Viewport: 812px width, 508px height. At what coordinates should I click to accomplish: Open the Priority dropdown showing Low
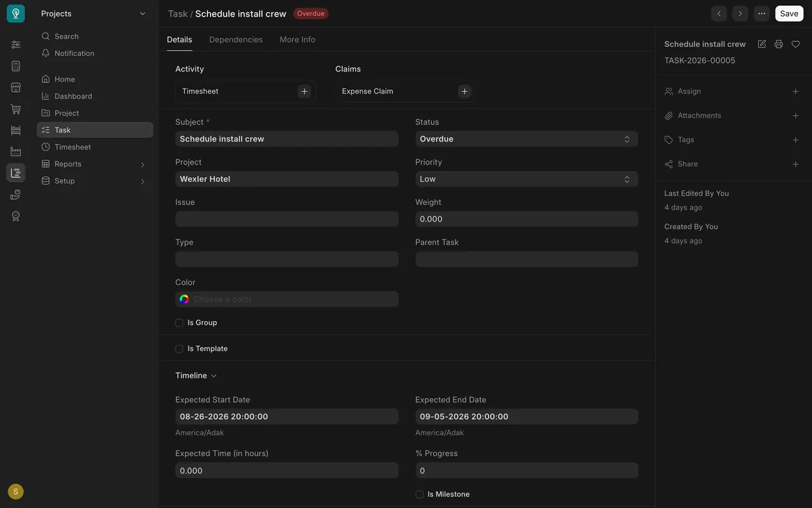527,179
